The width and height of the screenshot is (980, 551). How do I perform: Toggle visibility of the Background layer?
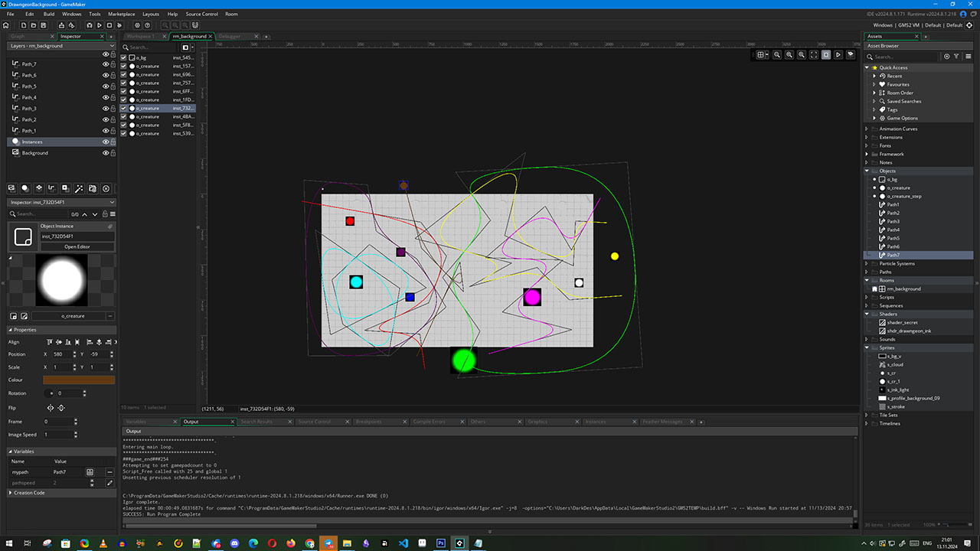tap(106, 153)
